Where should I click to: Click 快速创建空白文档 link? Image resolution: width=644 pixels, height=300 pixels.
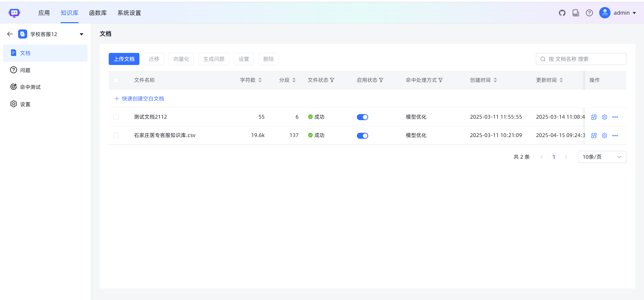click(x=139, y=98)
